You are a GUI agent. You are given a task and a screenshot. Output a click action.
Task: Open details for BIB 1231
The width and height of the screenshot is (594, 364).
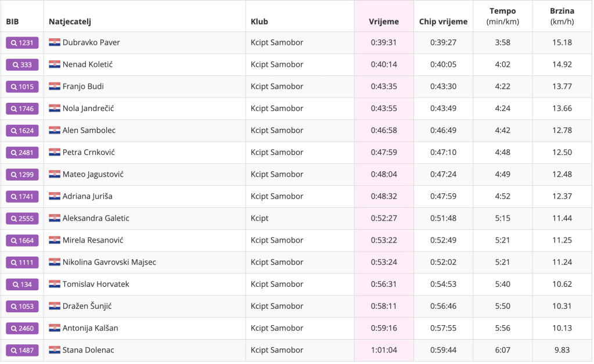[x=22, y=42]
